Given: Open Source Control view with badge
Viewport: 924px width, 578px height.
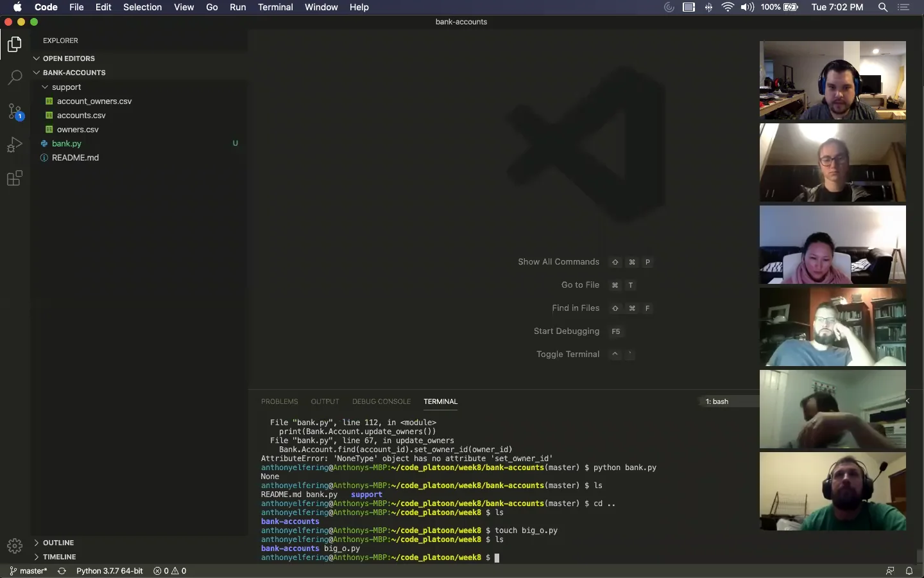Looking at the screenshot, I should click(15, 111).
